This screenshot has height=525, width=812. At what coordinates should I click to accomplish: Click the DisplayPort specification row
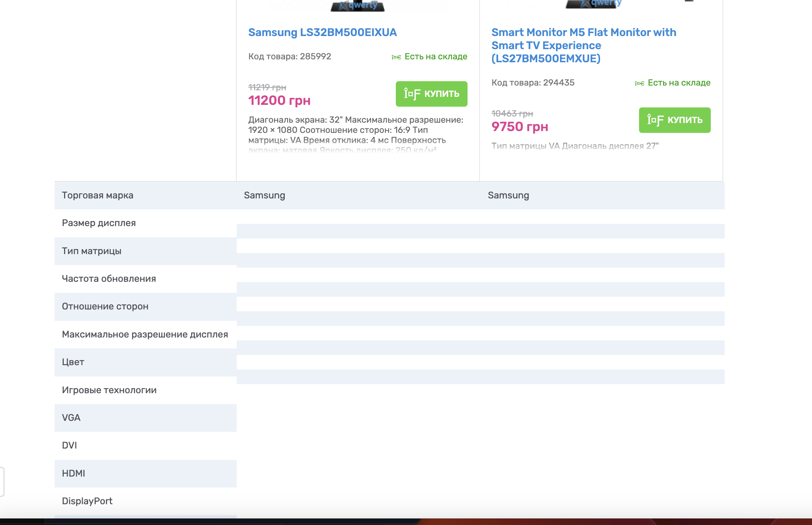[x=87, y=501]
